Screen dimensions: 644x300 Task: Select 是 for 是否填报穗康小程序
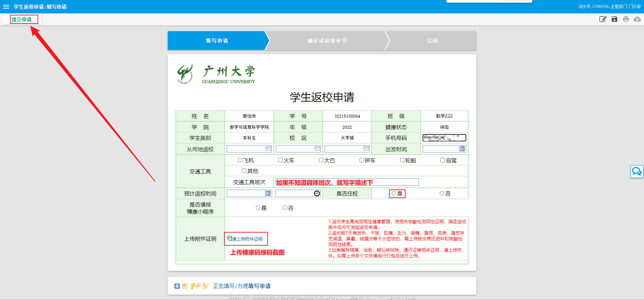pos(258,208)
